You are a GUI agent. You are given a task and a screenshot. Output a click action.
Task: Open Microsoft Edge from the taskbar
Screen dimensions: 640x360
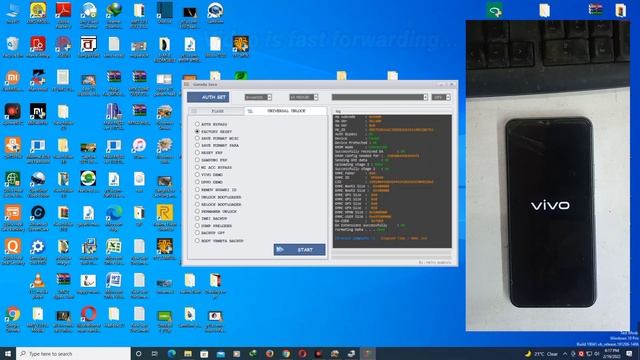coord(171,353)
